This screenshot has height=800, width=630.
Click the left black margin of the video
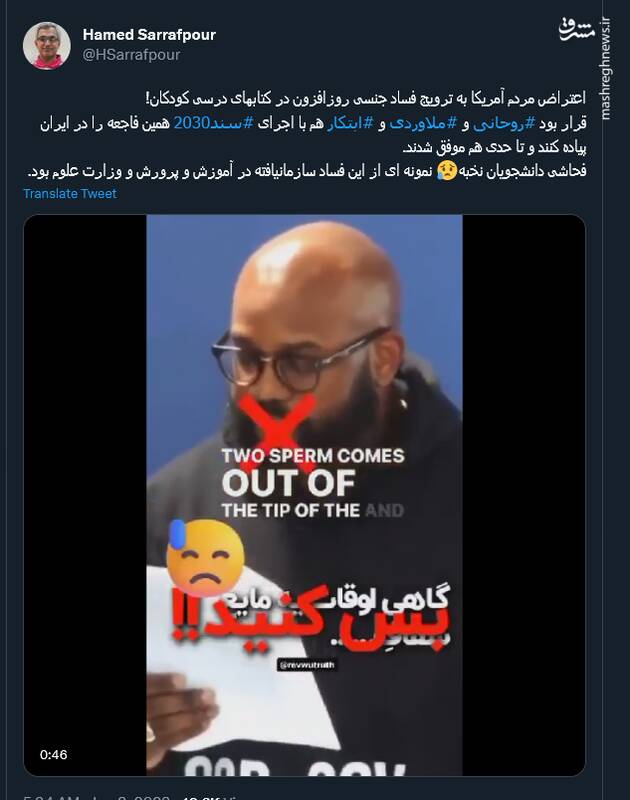(85, 495)
